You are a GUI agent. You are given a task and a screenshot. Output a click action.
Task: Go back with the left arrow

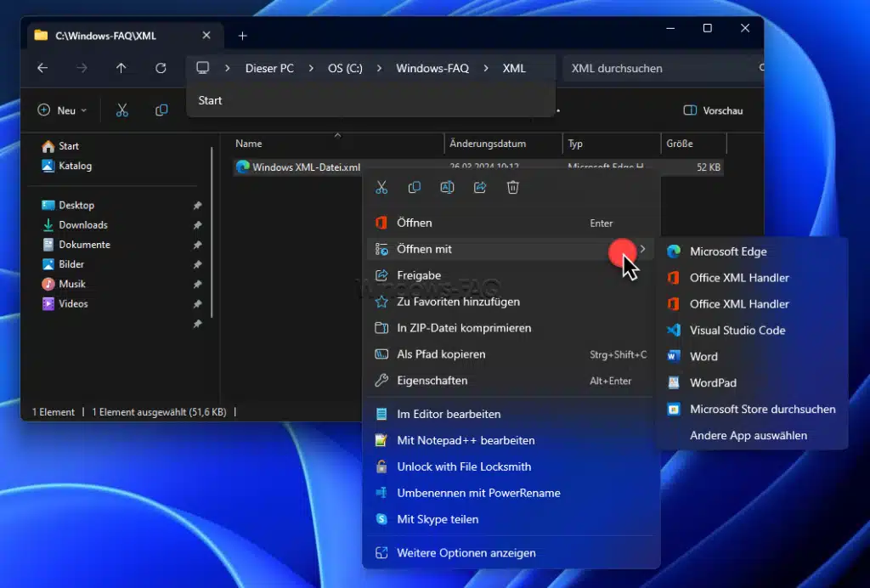tap(42, 68)
